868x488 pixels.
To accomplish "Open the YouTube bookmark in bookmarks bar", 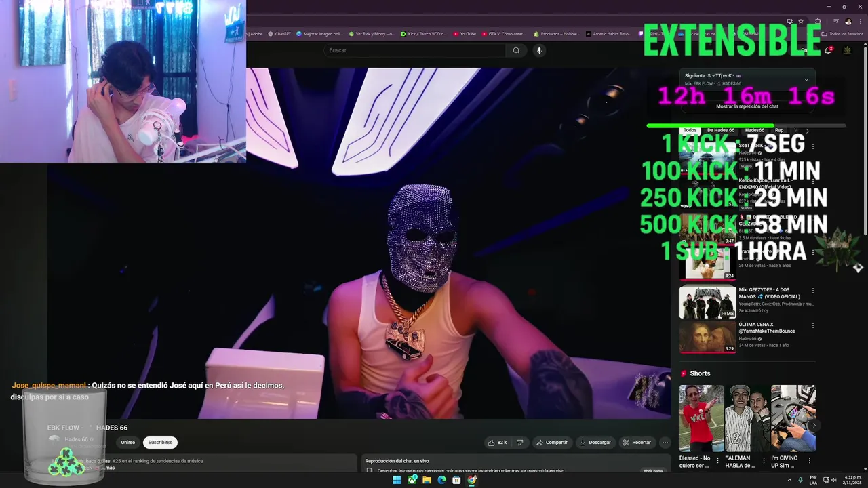I will coord(465,33).
